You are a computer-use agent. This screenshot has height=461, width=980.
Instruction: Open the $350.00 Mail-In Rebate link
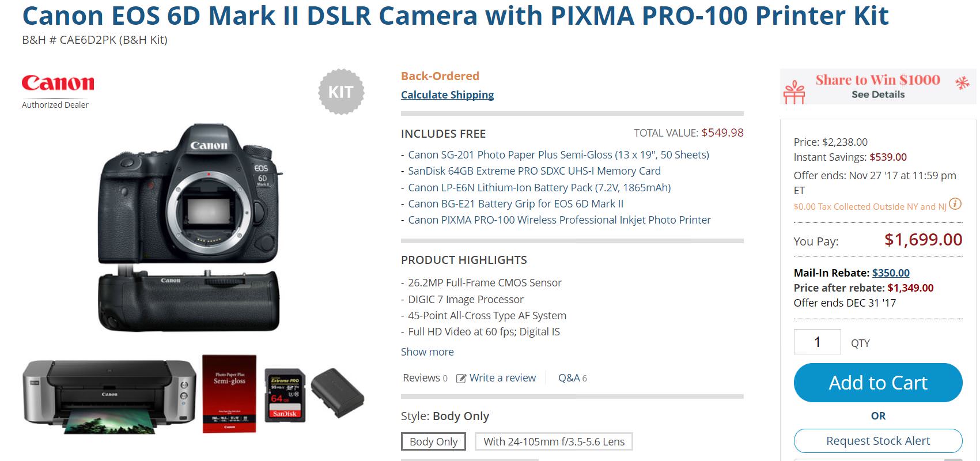point(891,273)
